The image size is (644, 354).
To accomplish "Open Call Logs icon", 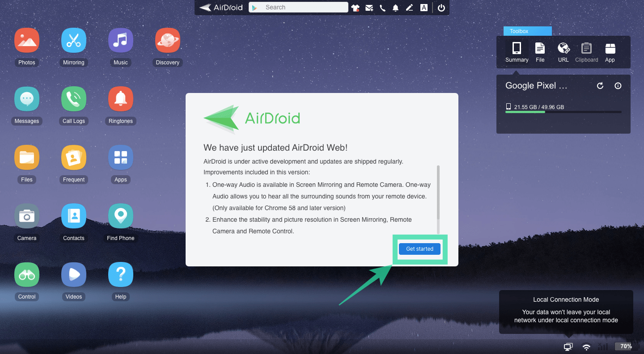I will [74, 99].
